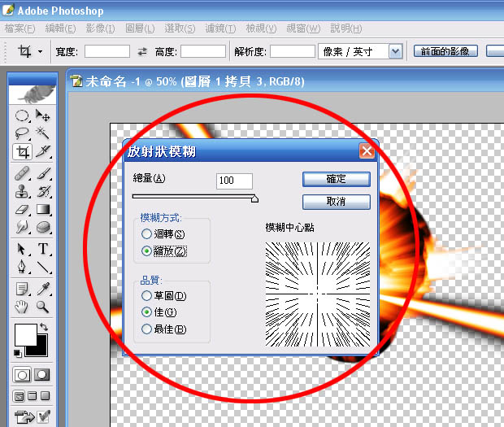504x427 pixels.
Task: Open the 選取 (Select) menu
Action: click(180, 28)
